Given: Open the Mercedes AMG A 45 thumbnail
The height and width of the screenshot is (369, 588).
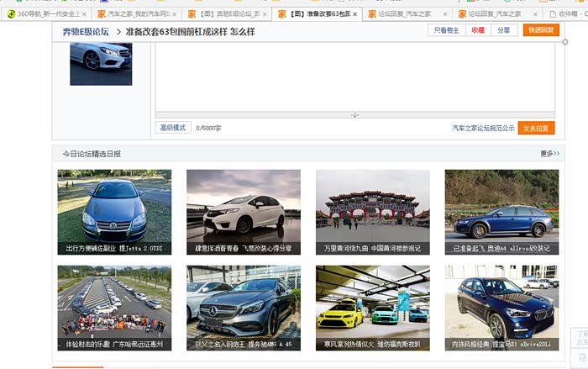Looking at the screenshot, I should 244,308.
